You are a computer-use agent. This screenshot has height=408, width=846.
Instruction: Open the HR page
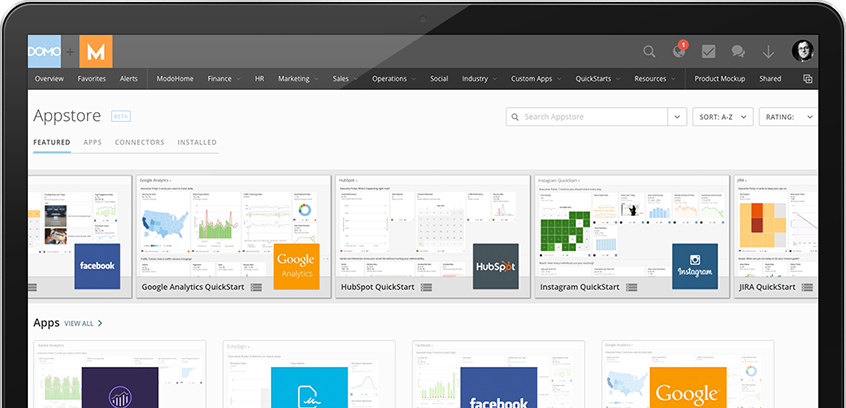260,79
